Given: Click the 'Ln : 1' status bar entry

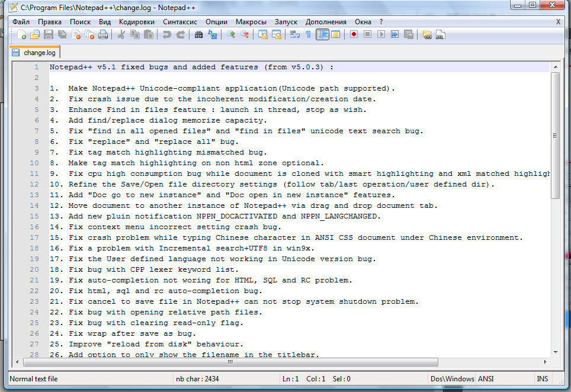Looking at the screenshot, I should [291, 379].
